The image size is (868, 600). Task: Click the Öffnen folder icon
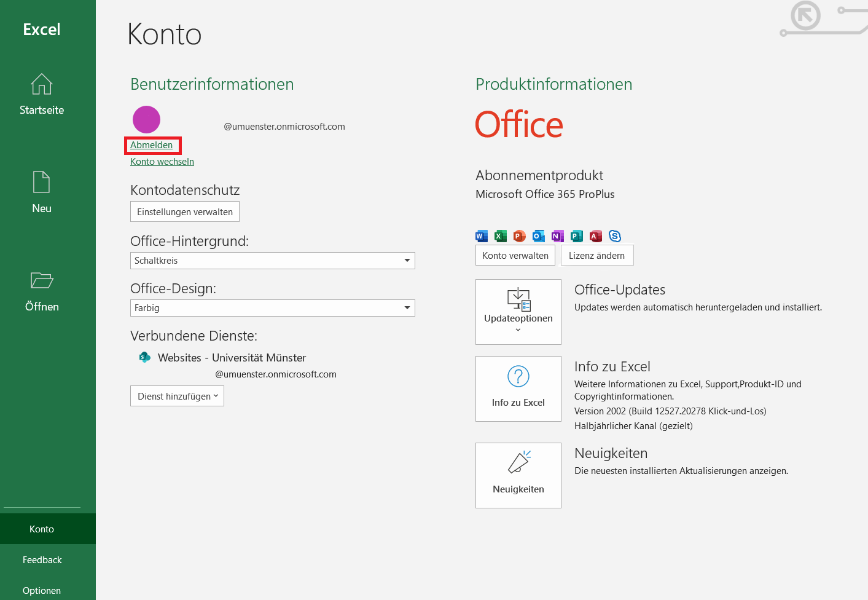click(42, 280)
